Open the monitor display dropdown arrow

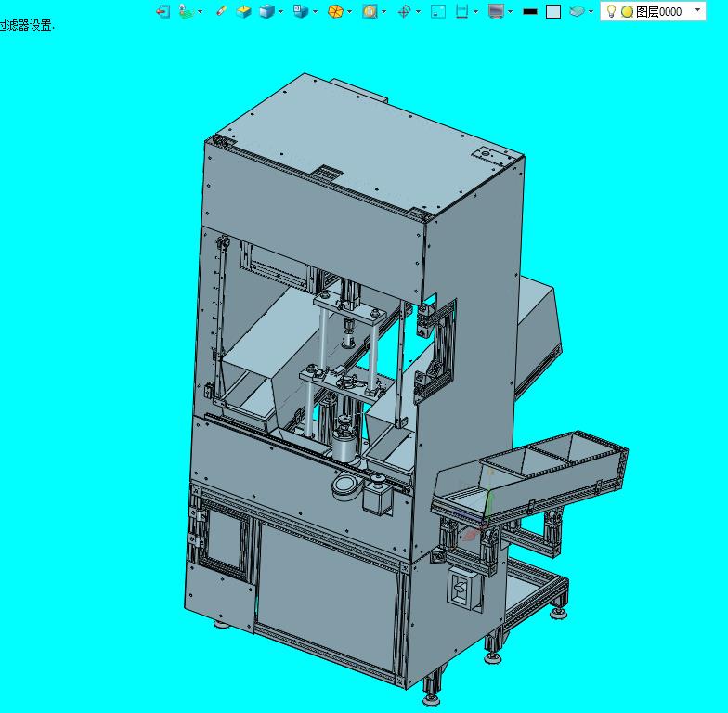(x=511, y=11)
